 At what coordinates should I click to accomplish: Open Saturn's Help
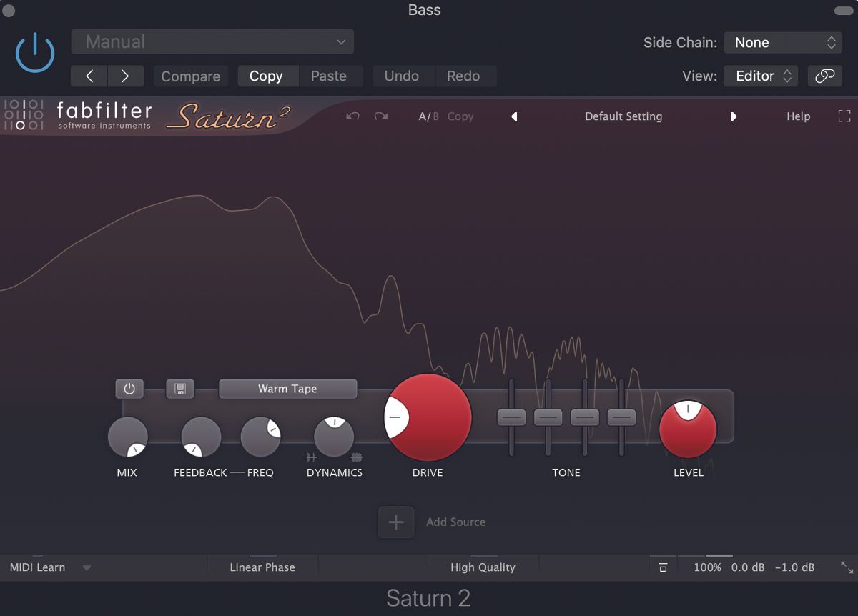pos(798,116)
